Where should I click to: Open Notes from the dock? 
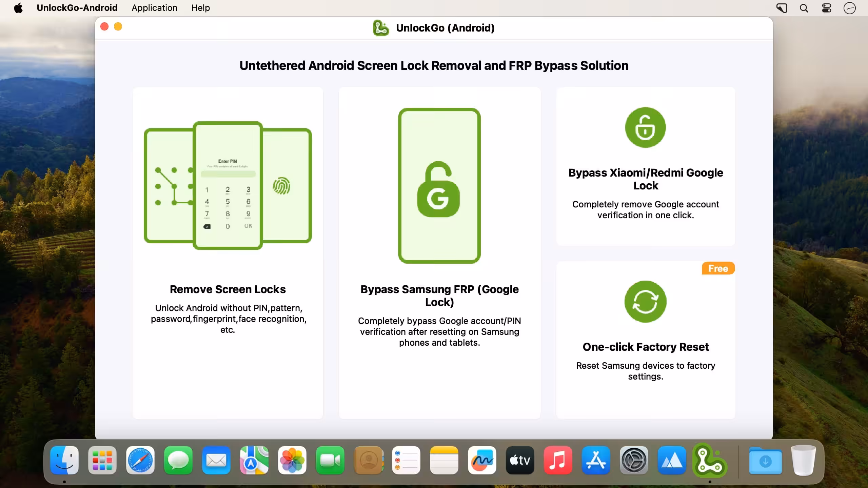[x=444, y=460]
